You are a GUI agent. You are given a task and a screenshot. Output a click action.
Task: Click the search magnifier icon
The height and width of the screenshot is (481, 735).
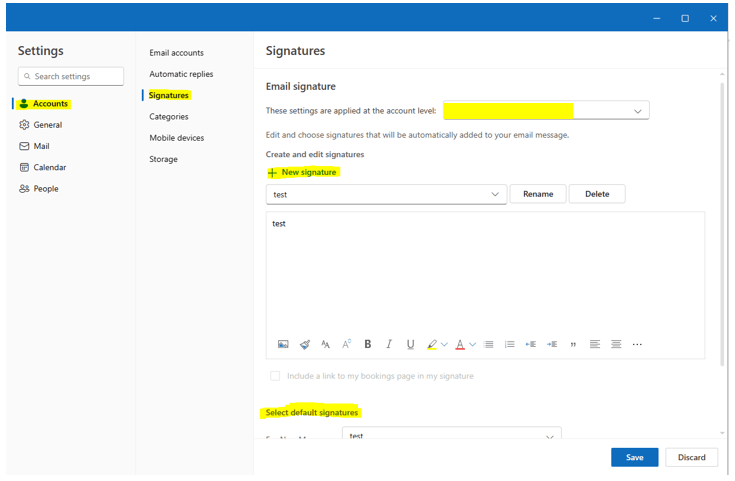pyautogui.click(x=27, y=76)
